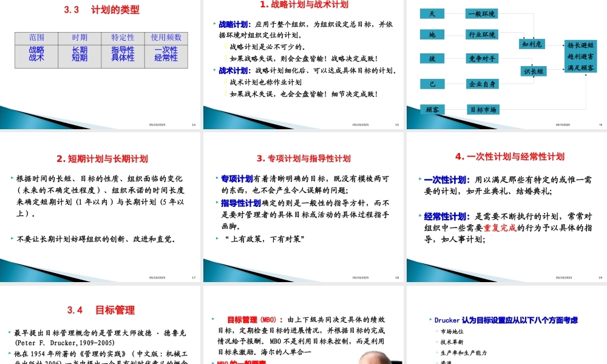
Task: Click the bold 战略计划 term
Action: [x=234, y=24]
